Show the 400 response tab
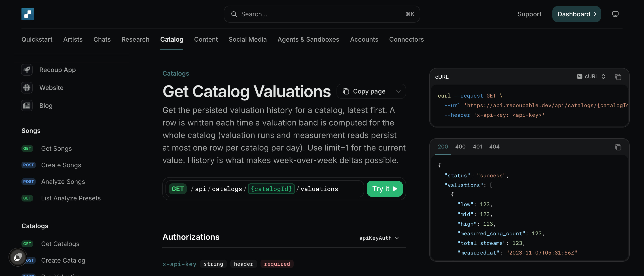 460,147
